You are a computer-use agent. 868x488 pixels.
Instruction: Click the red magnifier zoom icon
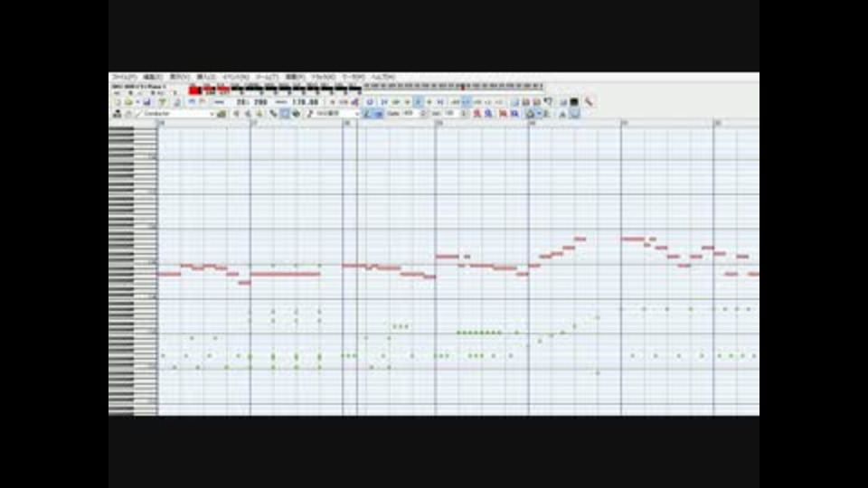click(x=476, y=114)
